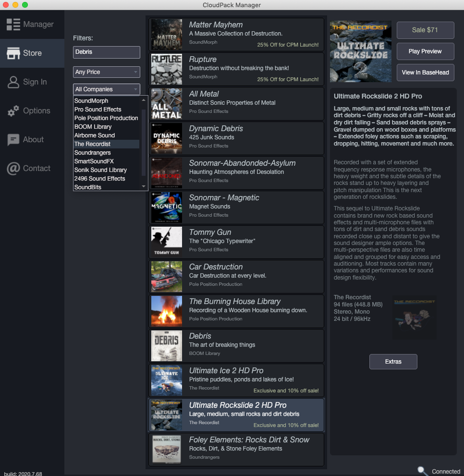Click 'Car Destruction at every level.' text

click(x=228, y=276)
